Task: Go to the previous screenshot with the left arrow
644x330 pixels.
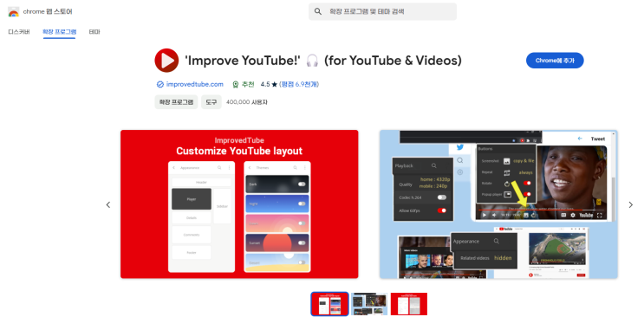Action: [108, 204]
